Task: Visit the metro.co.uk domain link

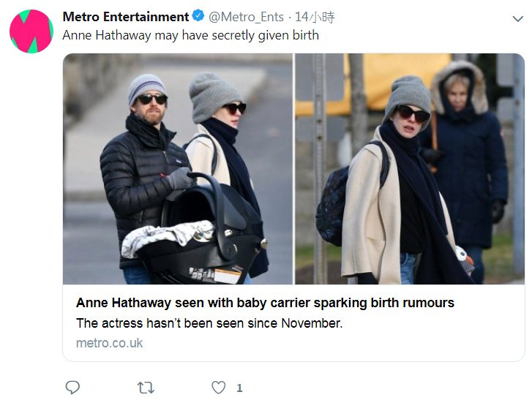Action: pos(109,342)
